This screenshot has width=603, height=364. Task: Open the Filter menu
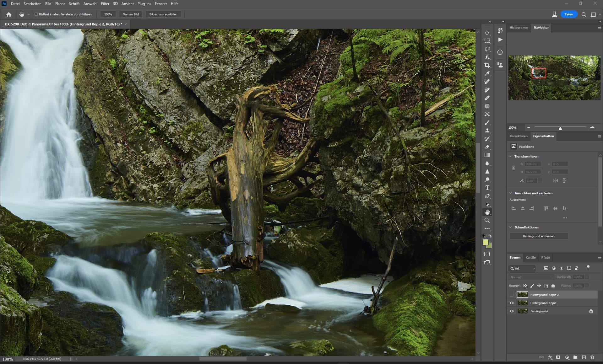[105, 4]
